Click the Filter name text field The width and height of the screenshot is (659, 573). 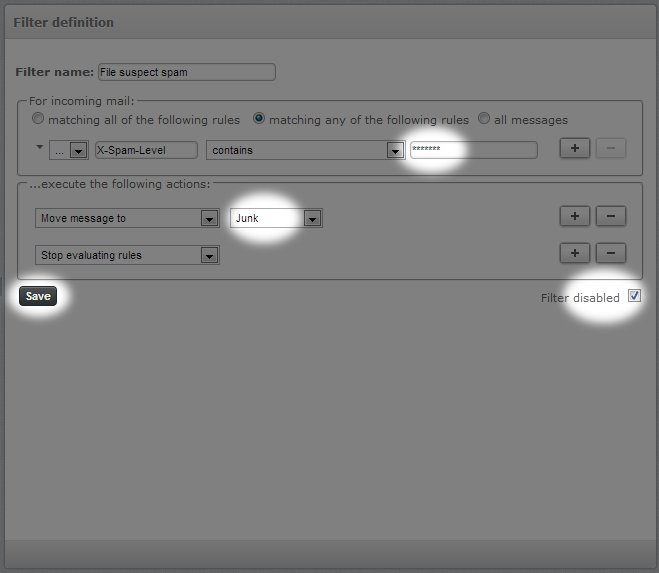tap(185, 72)
